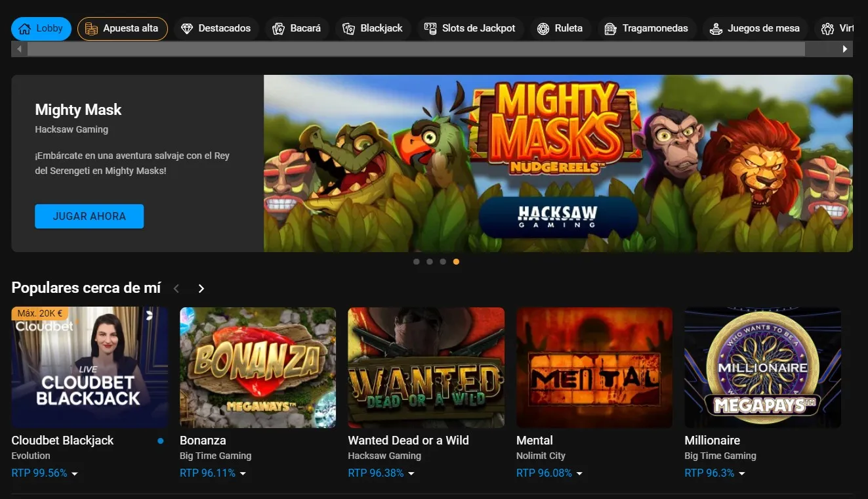Click the Lobby home icon
868x499 pixels.
(25, 29)
